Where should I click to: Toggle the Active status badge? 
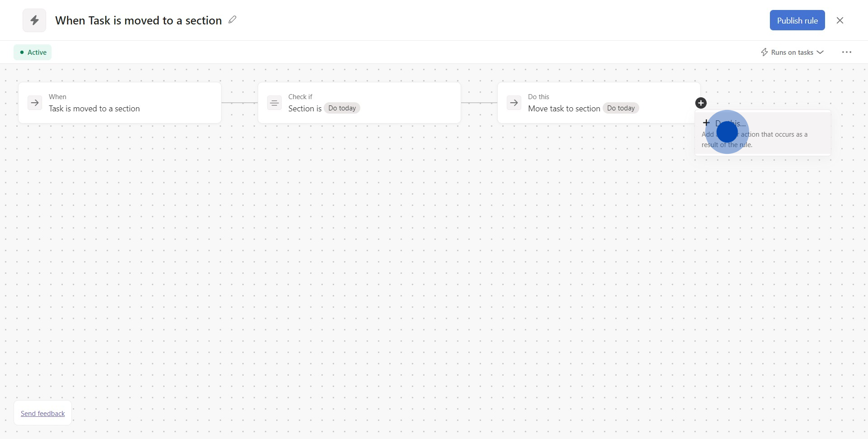coord(33,52)
